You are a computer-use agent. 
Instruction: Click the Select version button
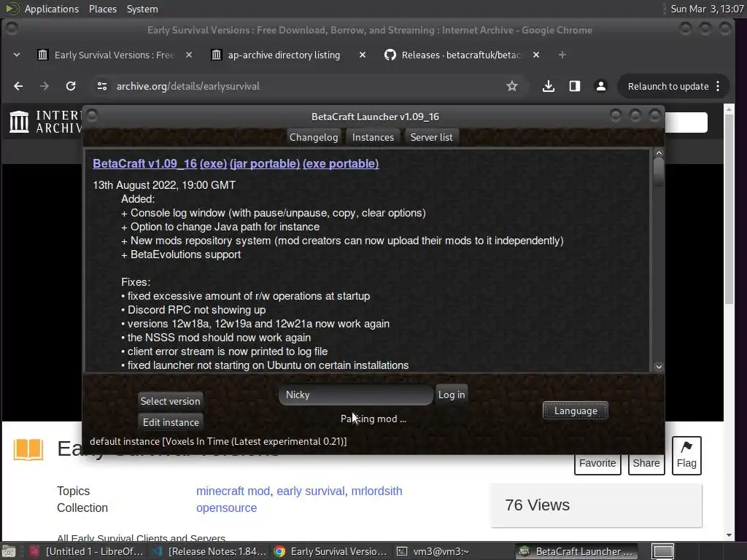click(x=170, y=401)
